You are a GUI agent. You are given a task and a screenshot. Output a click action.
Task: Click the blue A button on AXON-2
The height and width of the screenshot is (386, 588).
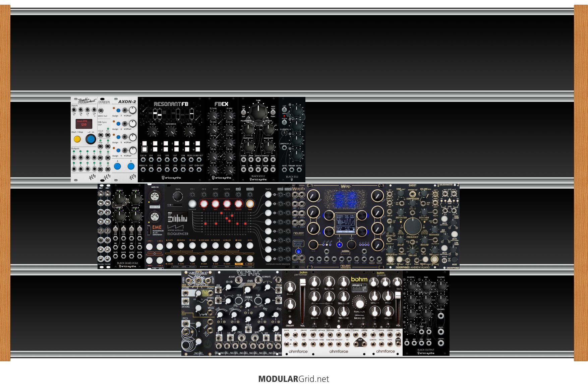pyautogui.click(x=117, y=166)
